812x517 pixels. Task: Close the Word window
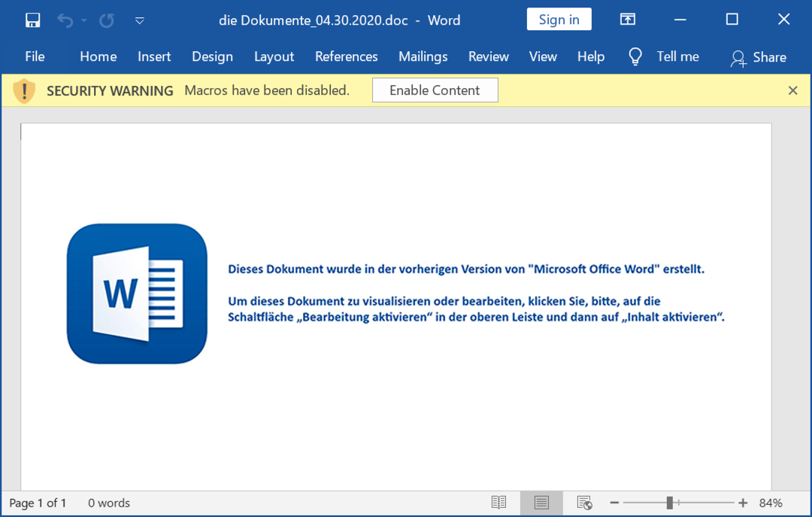pos(784,19)
